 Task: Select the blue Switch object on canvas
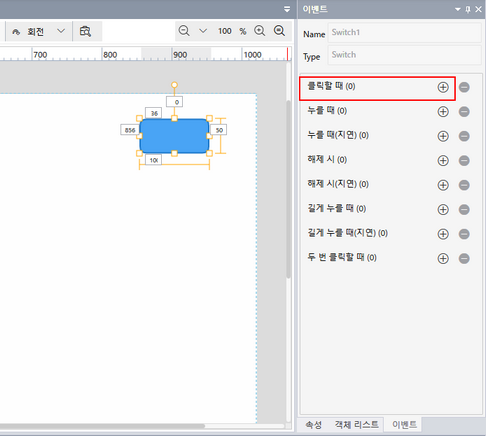(x=174, y=136)
